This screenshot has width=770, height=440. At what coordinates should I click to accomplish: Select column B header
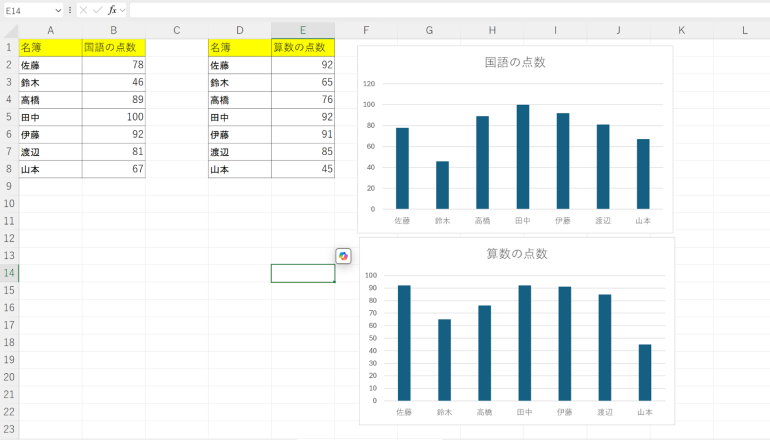(113, 30)
